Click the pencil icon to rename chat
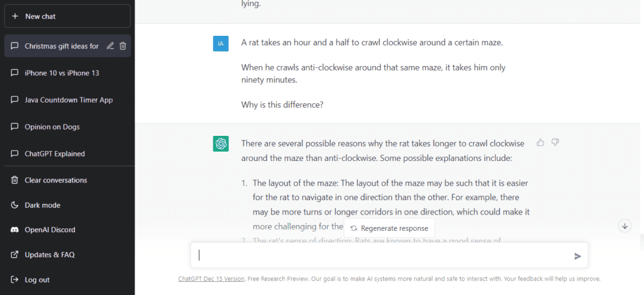 tap(111, 46)
